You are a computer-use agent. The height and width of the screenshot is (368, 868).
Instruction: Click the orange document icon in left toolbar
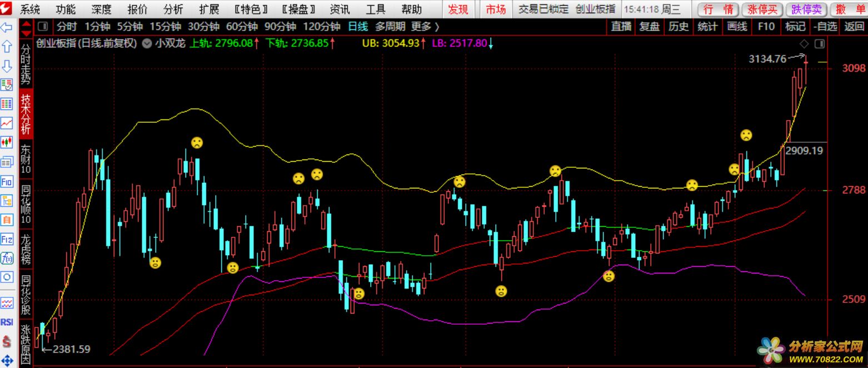(x=7, y=220)
